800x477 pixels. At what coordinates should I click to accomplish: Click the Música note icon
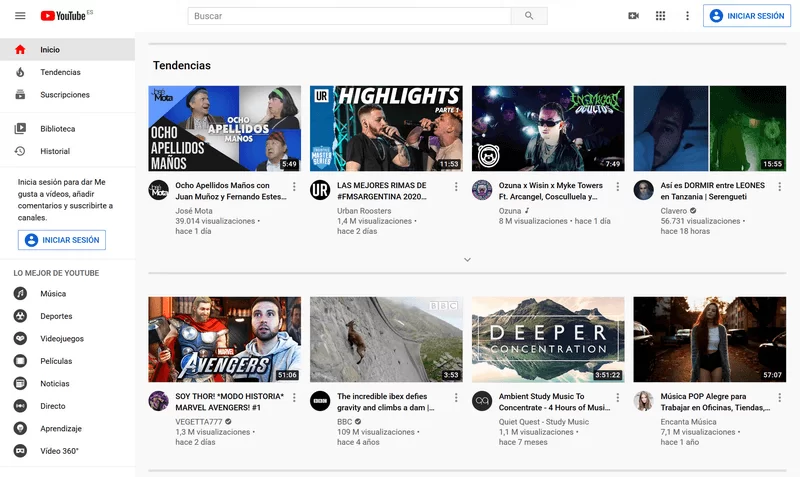[20, 293]
